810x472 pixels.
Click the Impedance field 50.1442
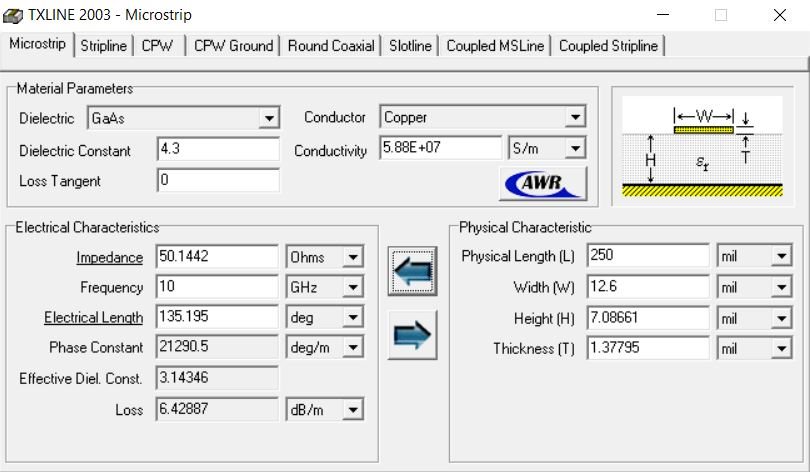[x=217, y=257]
